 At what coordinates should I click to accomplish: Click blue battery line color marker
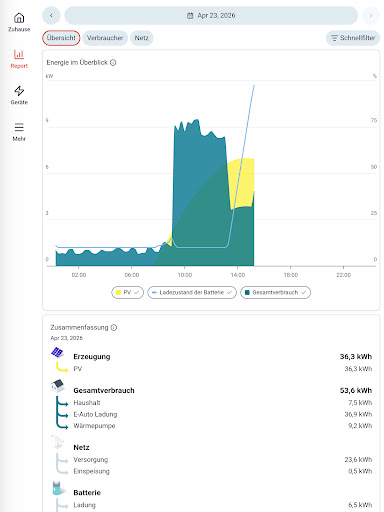click(154, 292)
